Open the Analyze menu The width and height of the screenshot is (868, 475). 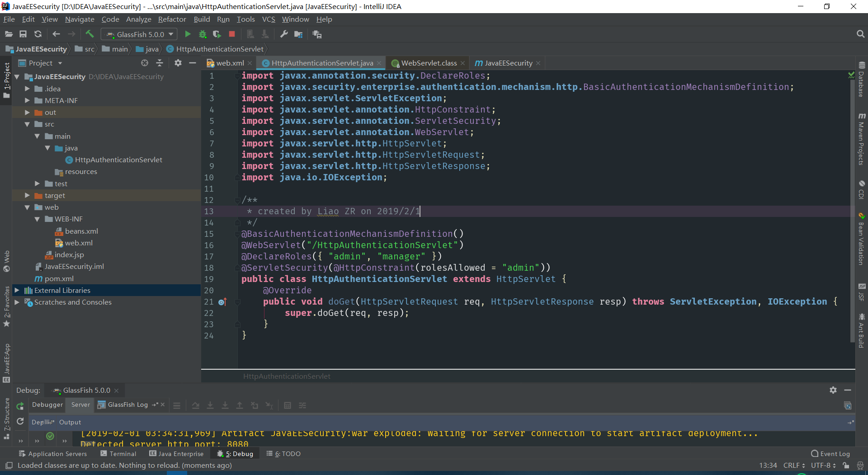point(138,19)
